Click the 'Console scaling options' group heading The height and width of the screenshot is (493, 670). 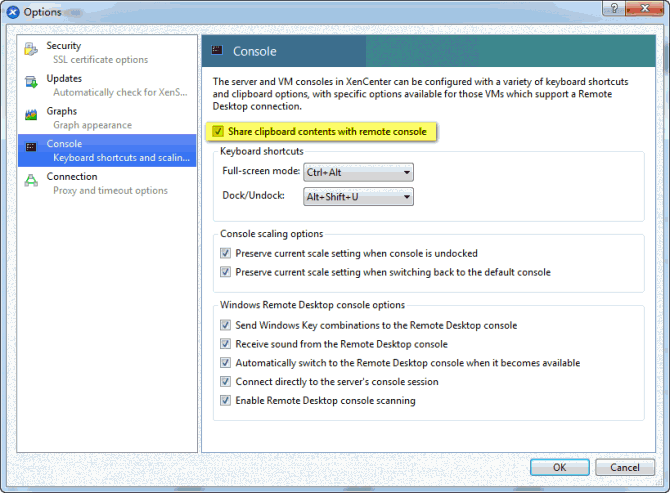(271, 234)
